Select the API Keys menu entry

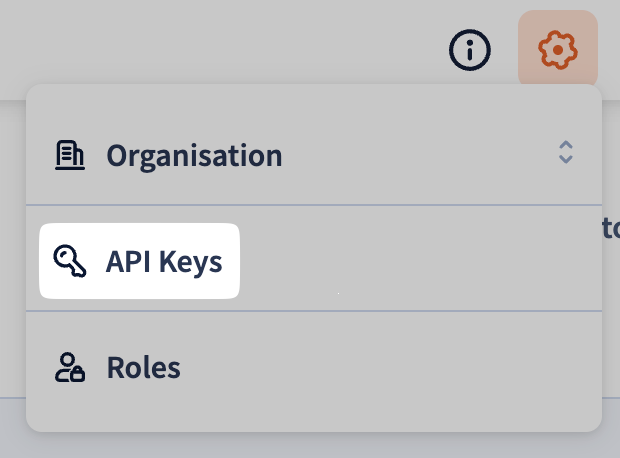139,261
